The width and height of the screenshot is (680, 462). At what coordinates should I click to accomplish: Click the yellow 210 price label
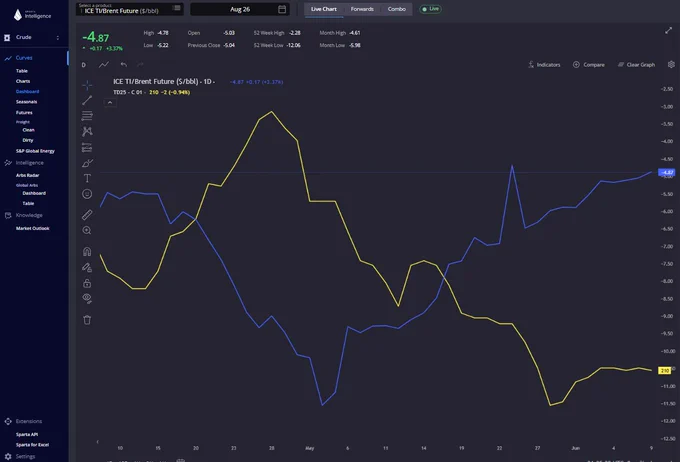pyautogui.click(x=664, y=370)
